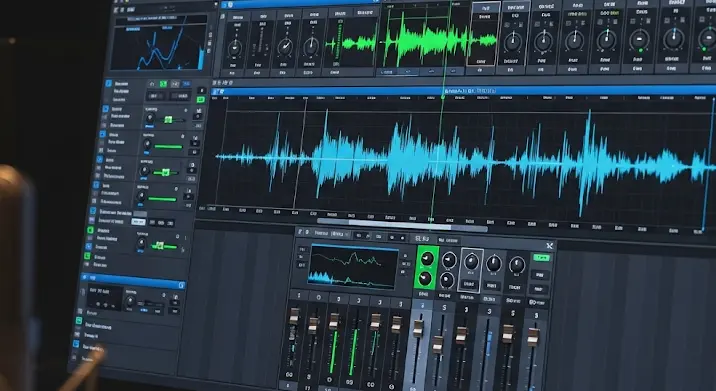Click the small green square button below the left panel toolbar
The height and width of the screenshot is (391, 716).
tap(200, 99)
